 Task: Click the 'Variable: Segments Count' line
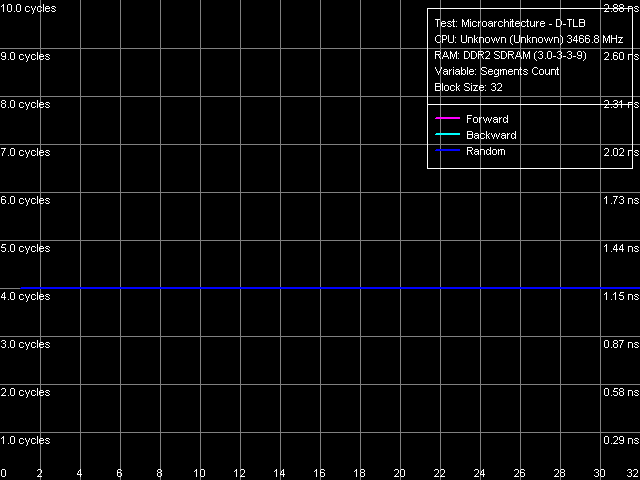coord(497,71)
